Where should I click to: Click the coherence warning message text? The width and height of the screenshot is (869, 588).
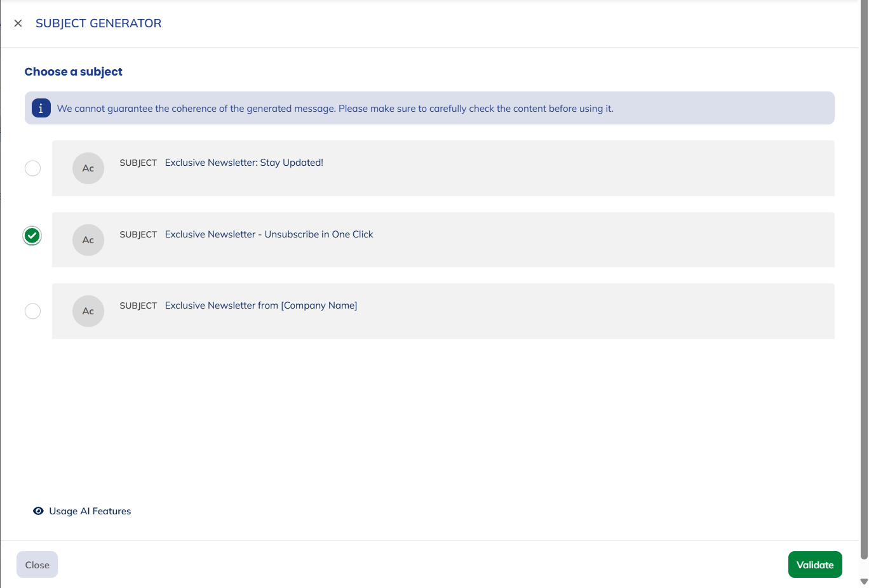coord(335,109)
